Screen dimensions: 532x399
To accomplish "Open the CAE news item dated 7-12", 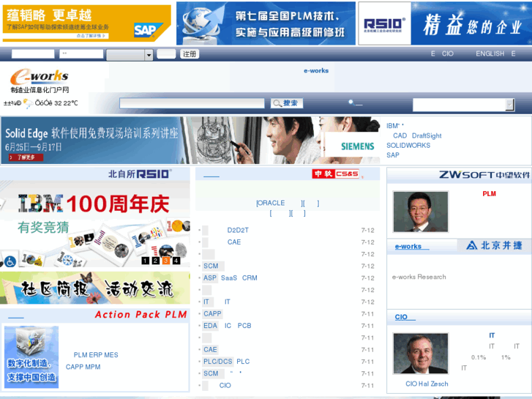I will click(x=234, y=242).
